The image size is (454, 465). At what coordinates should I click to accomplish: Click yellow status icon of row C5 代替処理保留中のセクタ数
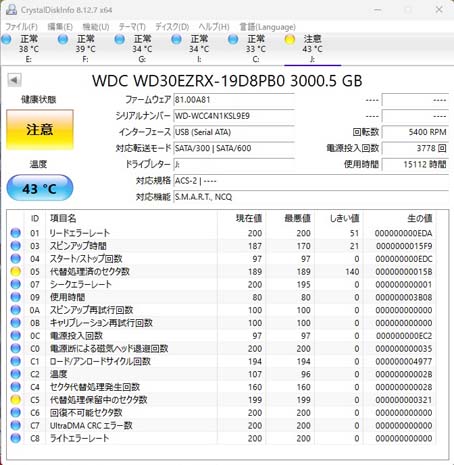[x=16, y=400]
